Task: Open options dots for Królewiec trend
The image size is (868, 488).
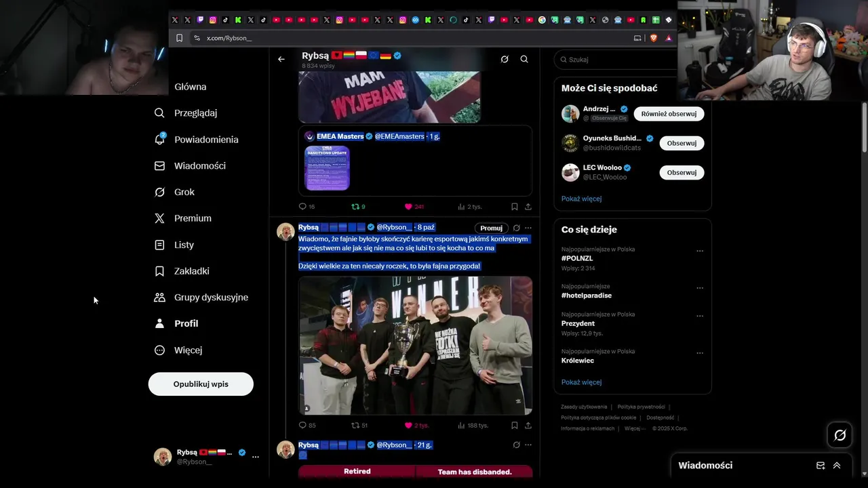Action: 700,353
